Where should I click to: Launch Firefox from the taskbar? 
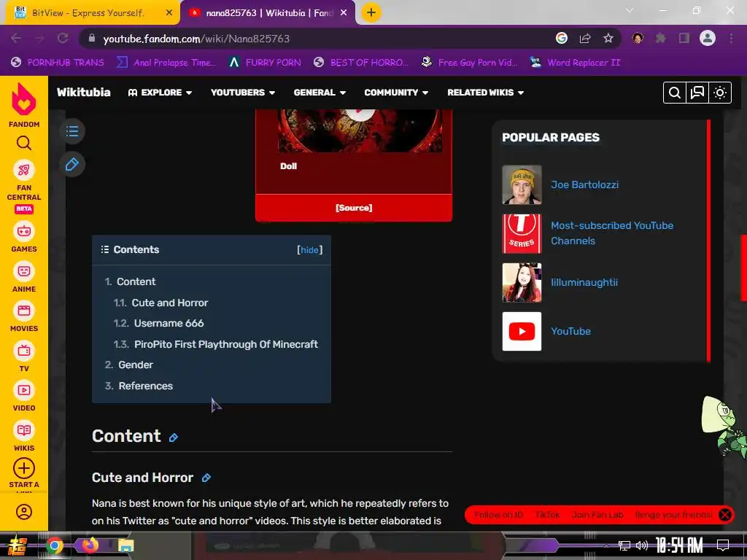(90, 545)
